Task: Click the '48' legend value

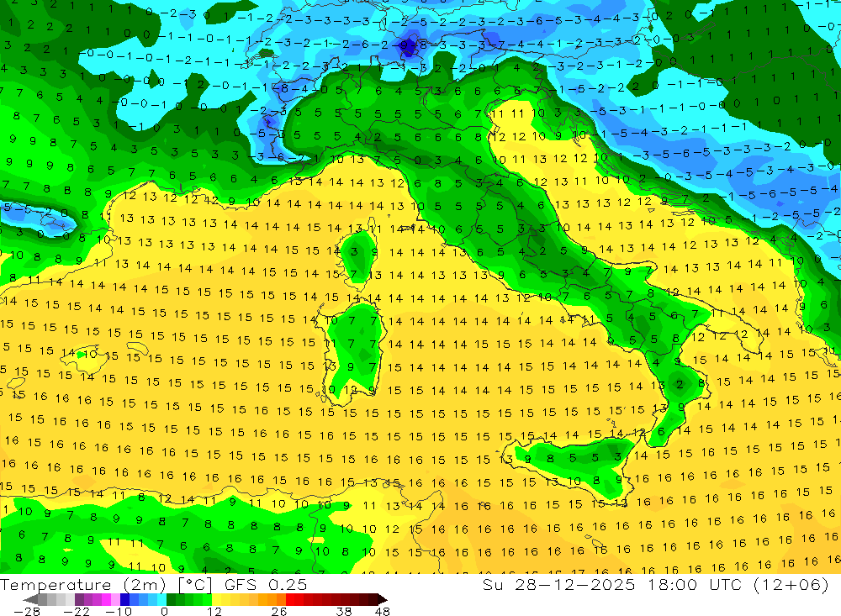Action: (383, 612)
